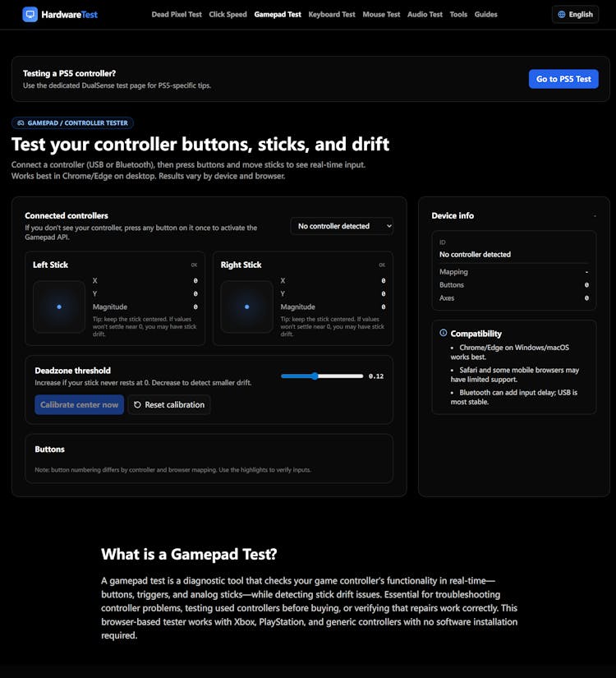Click the Connected controllers heading

(x=67, y=215)
